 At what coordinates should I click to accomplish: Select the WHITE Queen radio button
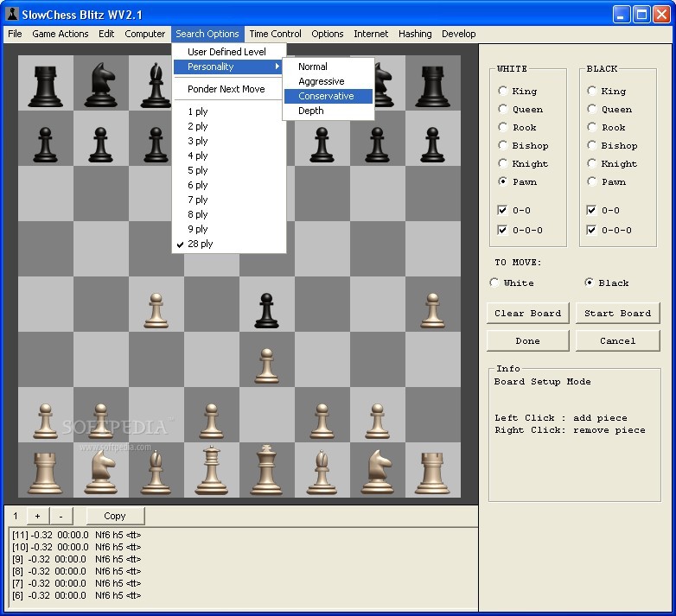[x=503, y=109]
